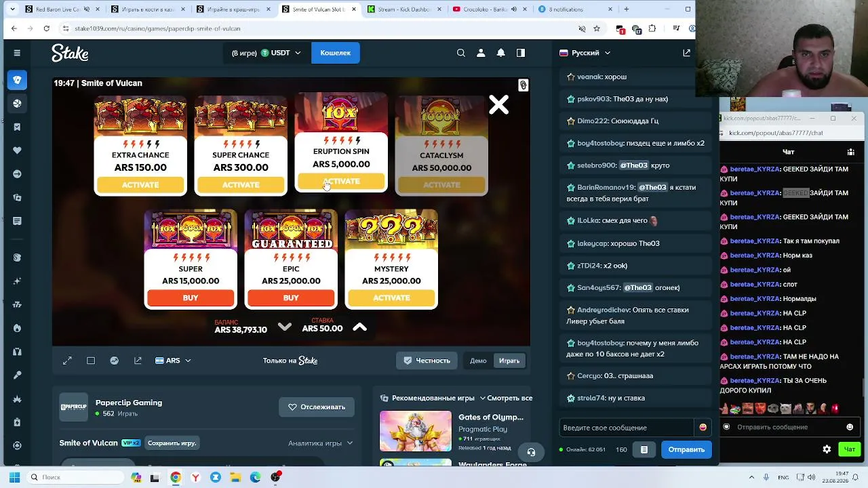Screen dimensions: 868x488
Task: Expand the ARS currency dropdown under game
Action: [x=173, y=361]
